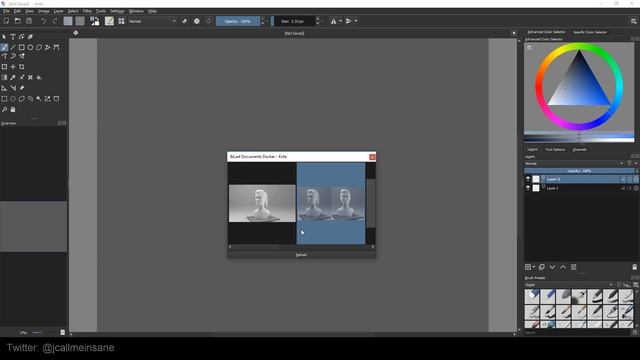Toggle eraser mode in the toolbar

(184, 21)
